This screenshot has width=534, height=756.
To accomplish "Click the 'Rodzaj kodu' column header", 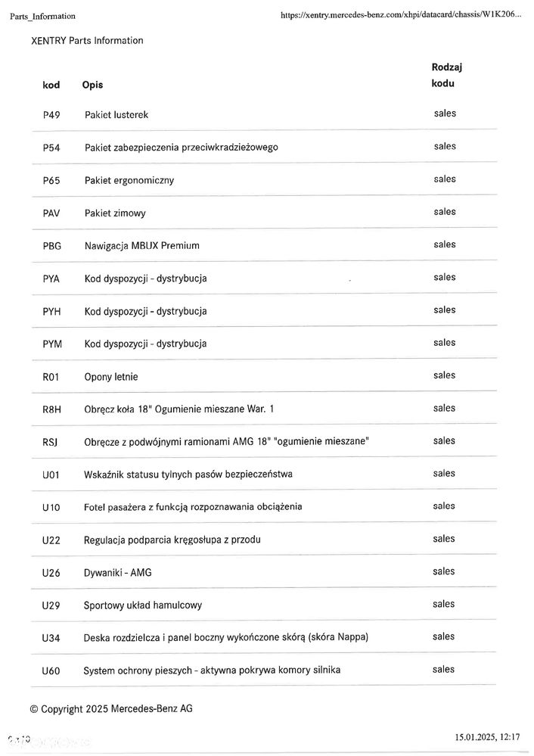I will point(446,75).
